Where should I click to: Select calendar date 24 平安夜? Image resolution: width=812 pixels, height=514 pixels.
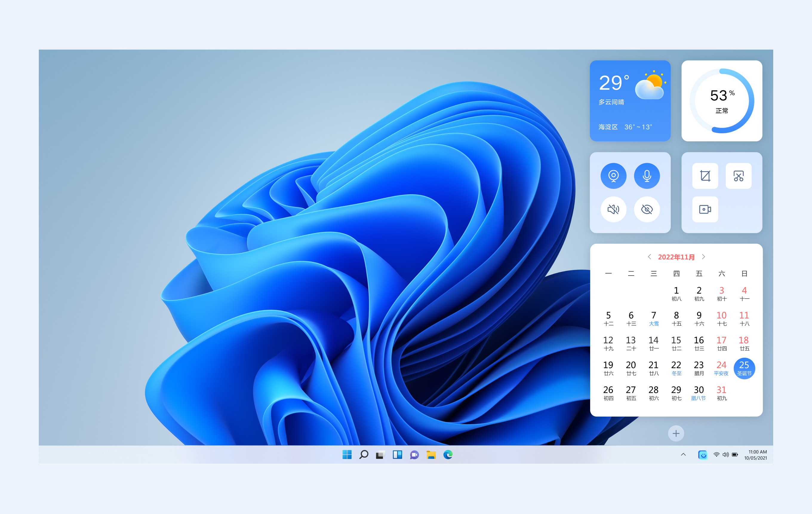point(721,368)
